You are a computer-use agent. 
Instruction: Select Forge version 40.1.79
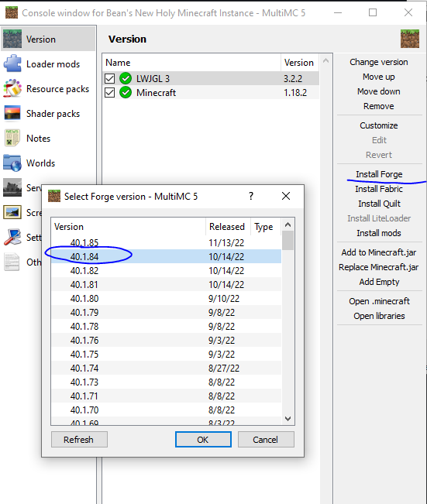pyautogui.click(x=167, y=313)
